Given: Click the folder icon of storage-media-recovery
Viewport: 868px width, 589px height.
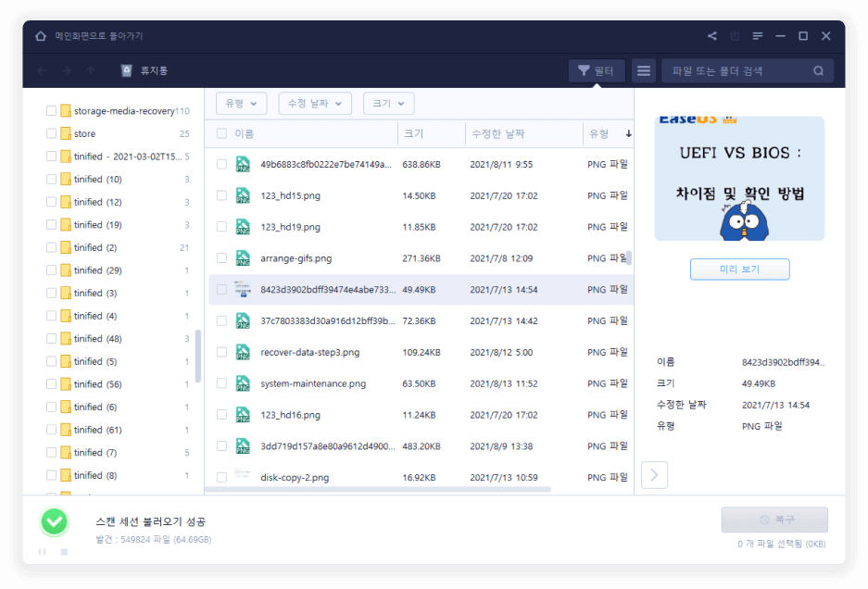Looking at the screenshot, I should point(66,111).
